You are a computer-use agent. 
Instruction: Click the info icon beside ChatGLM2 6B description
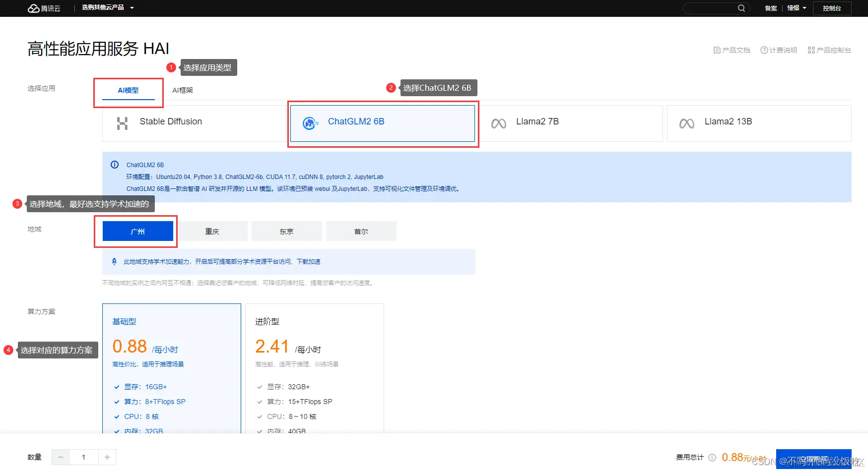click(x=115, y=165)
